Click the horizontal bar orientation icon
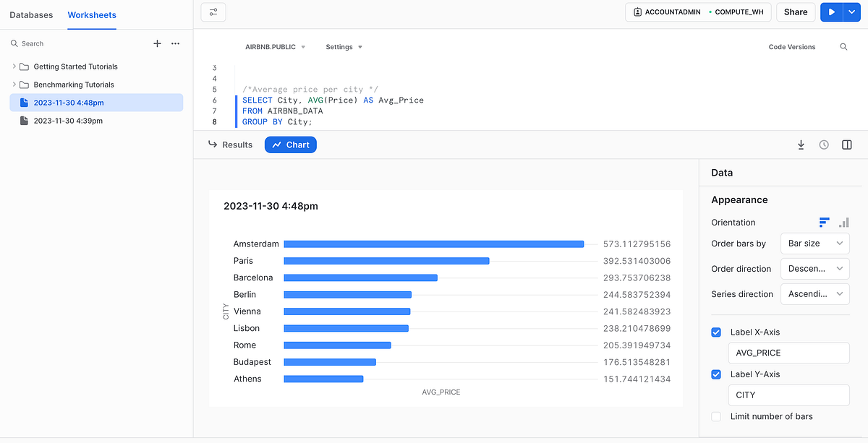This screenshot has width=868, height=443. 823,223
